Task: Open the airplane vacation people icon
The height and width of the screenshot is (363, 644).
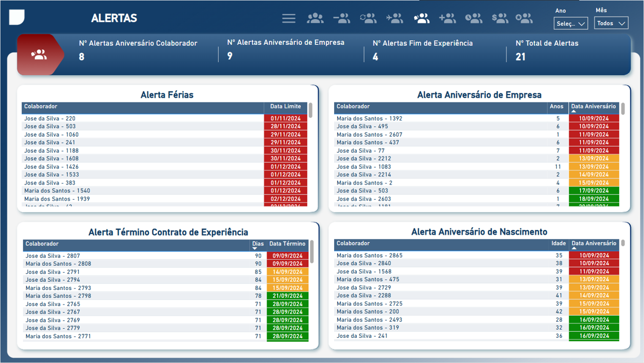Action: pos(395,19)
